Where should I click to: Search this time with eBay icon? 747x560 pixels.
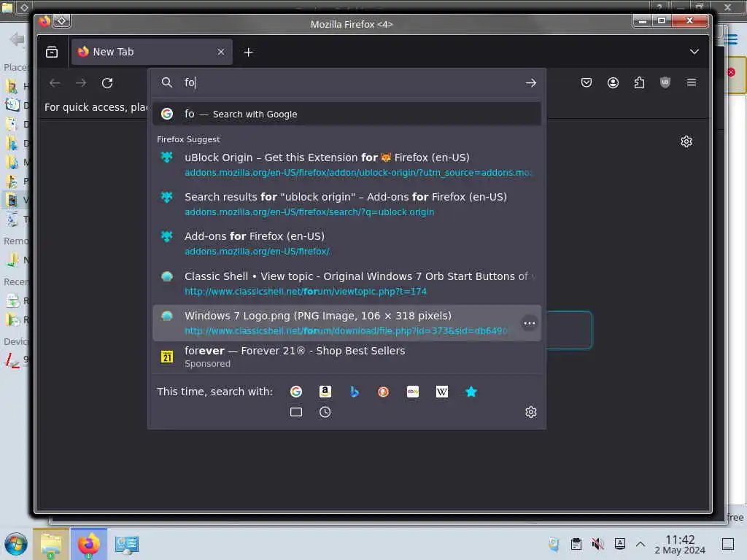tap(413, 392)
